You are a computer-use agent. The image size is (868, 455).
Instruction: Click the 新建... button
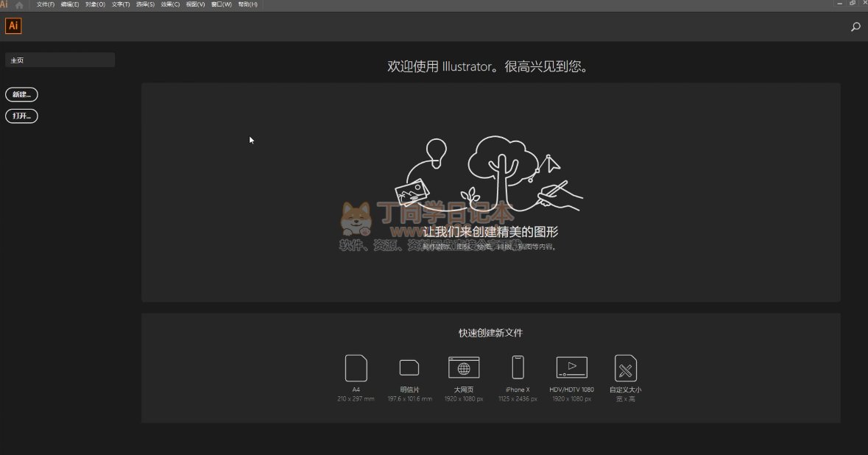click(21, 95)
